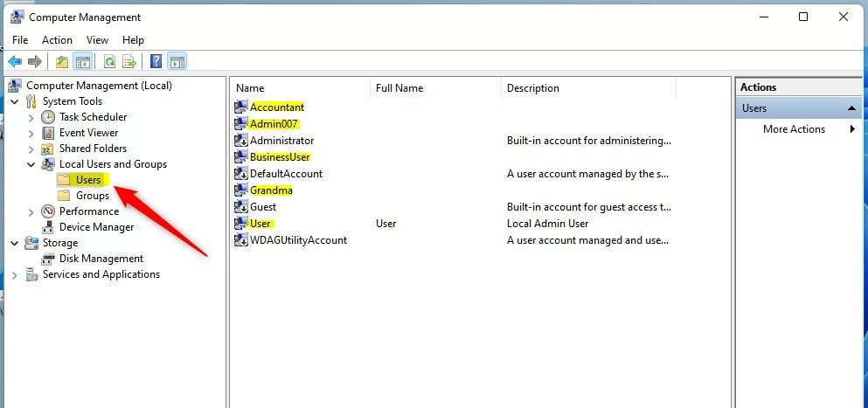Click the Services and Applications icon
The height and width of the screenshot is (408, 868).
[31, 274]
